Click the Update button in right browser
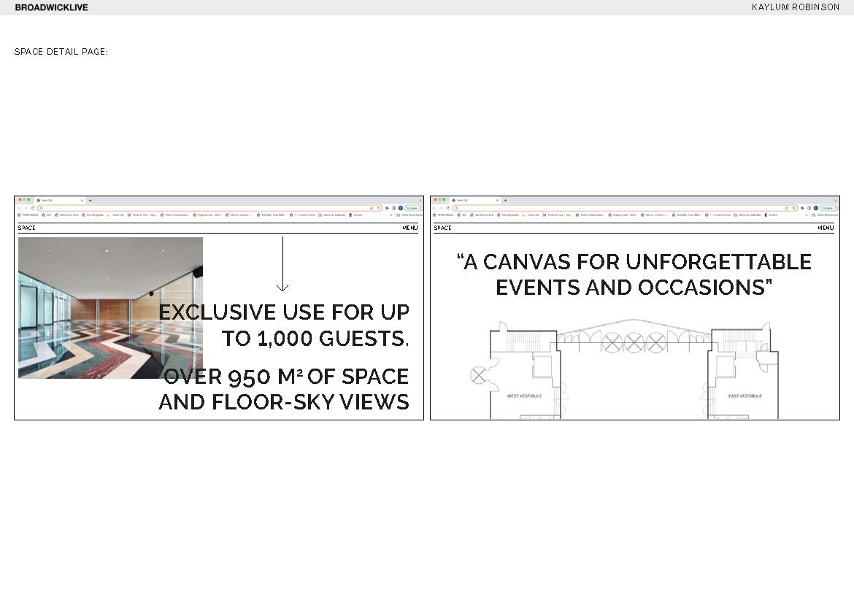Image resolution: width=854 pixels, height=616 pixels. (829, 208)
